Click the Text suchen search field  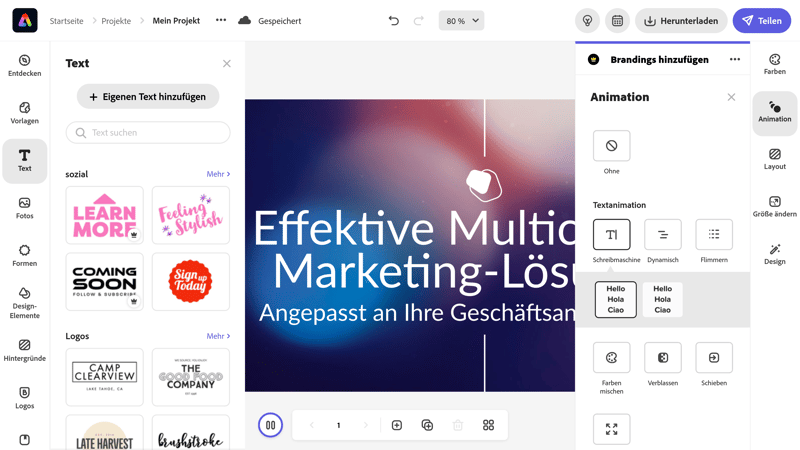click(148, 133)
